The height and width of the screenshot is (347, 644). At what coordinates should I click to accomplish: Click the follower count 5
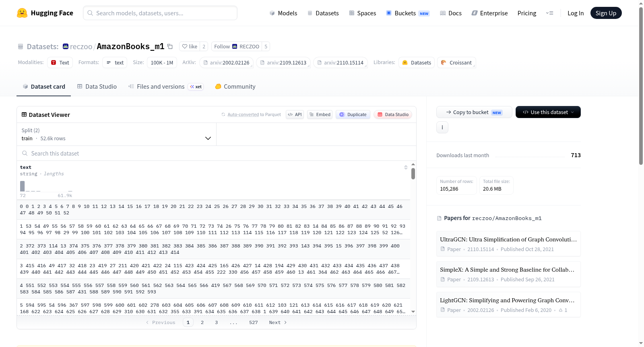click(266, 46)
